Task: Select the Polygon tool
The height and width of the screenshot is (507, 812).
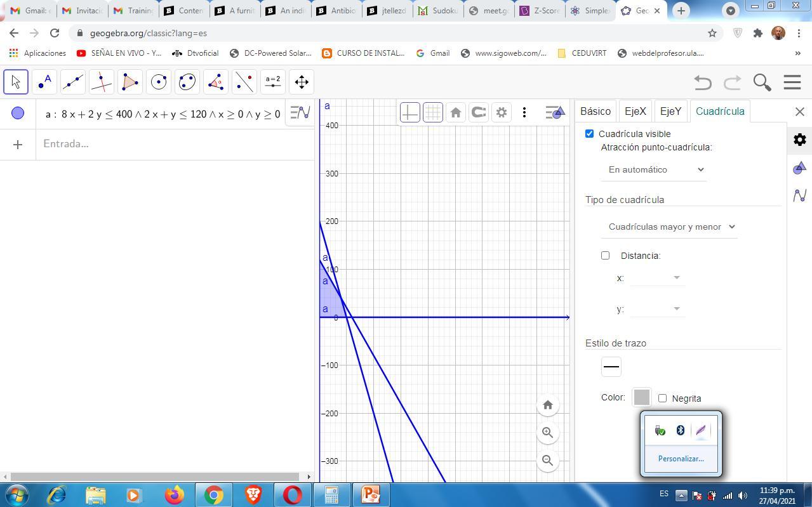Action: click(130, 82)
